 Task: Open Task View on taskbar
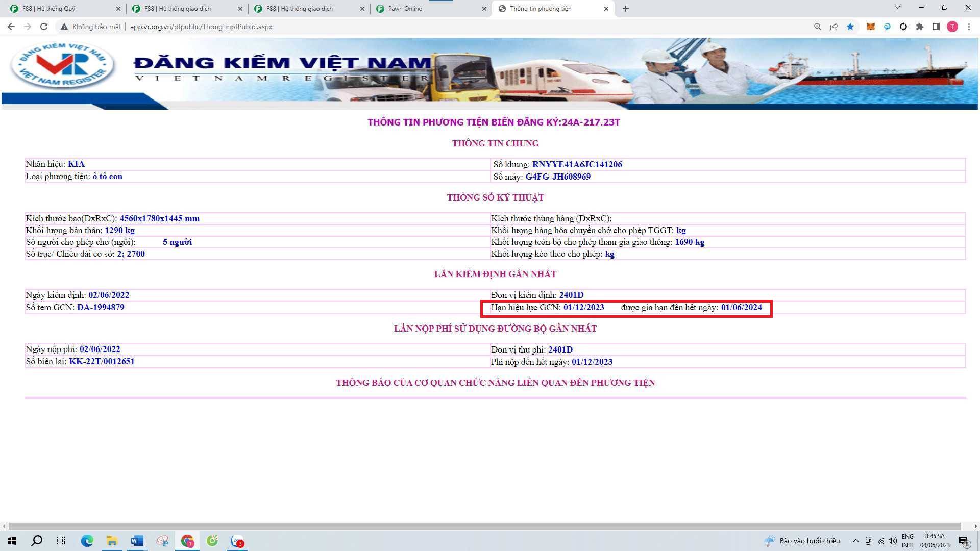click(61, 541)
